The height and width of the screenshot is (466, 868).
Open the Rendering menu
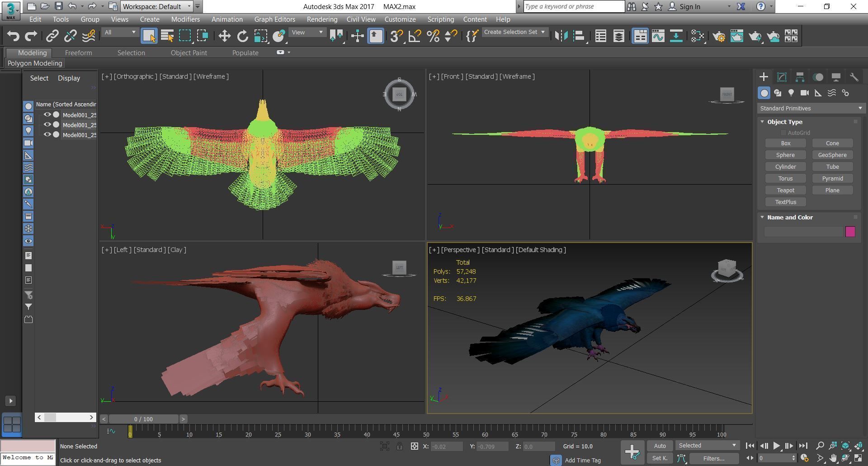[322, 19]
